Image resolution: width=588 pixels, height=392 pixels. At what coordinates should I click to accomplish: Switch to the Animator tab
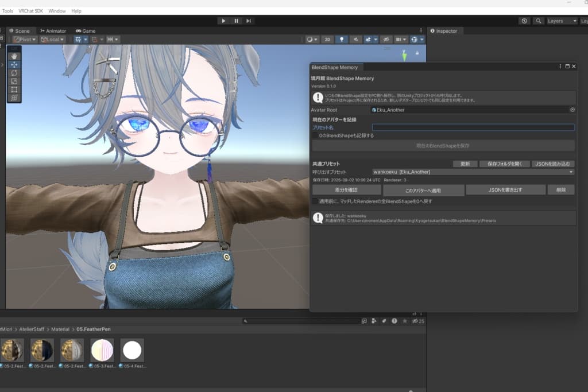tap(53, 31)
